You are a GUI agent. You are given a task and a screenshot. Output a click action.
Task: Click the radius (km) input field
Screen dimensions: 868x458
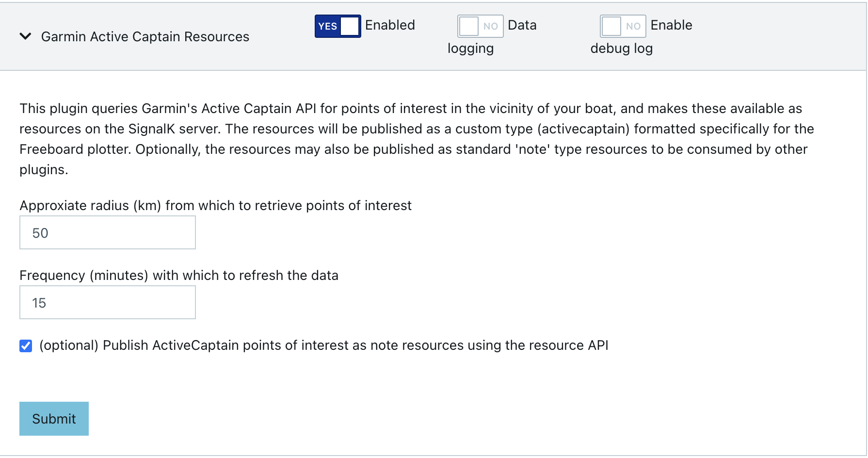pyautogui.click(x=108, y=232)
